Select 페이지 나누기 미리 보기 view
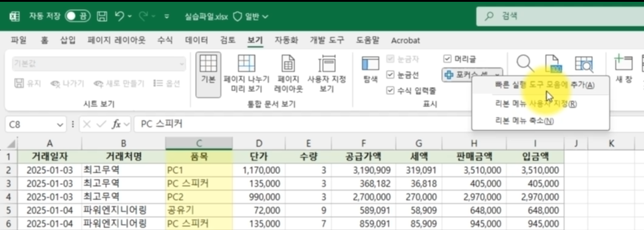Viewport: 644px width, 230px height. point(247,74)
